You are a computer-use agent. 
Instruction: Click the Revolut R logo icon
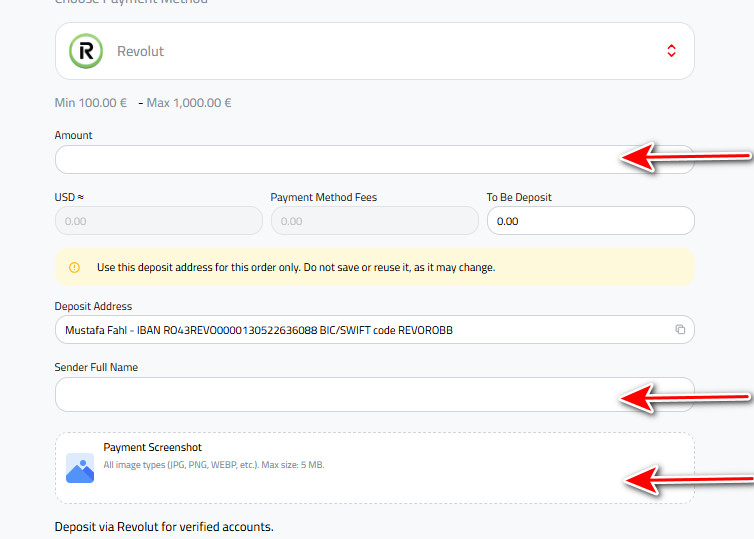[x=86, y=51]
